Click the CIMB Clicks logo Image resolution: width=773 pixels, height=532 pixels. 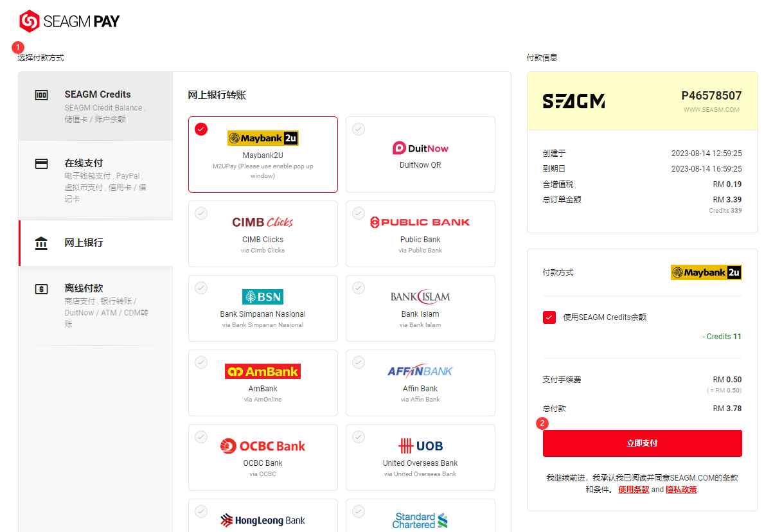[x=263, y=222]
